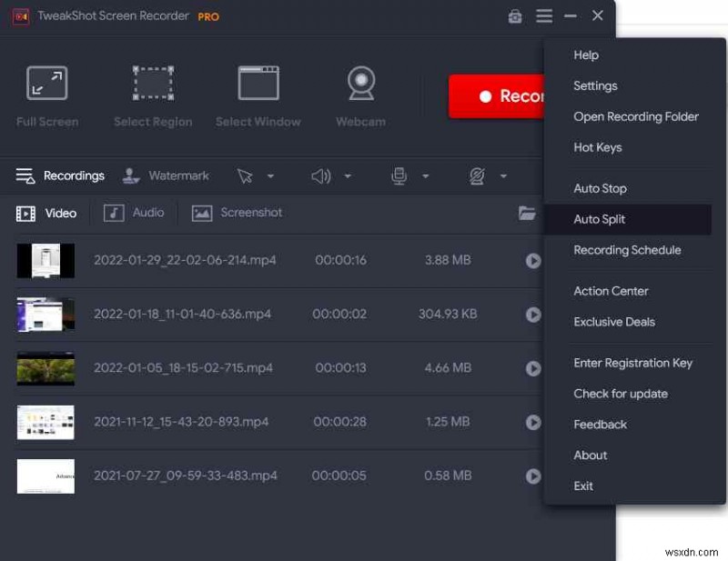Screen dimensions: 728x561
Task: Select the highlighted Auto Split entry
Action: [628, 219]
